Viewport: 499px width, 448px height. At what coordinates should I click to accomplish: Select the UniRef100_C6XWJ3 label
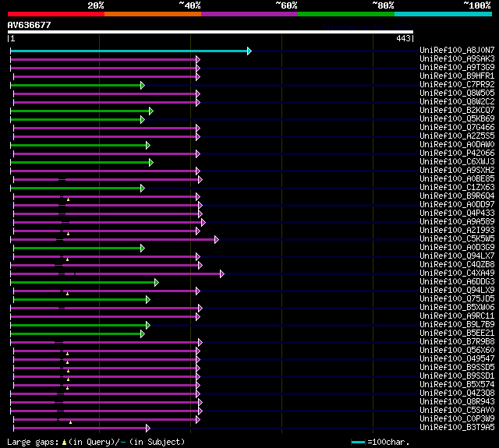pyautogui.click(x=457, y=162)
